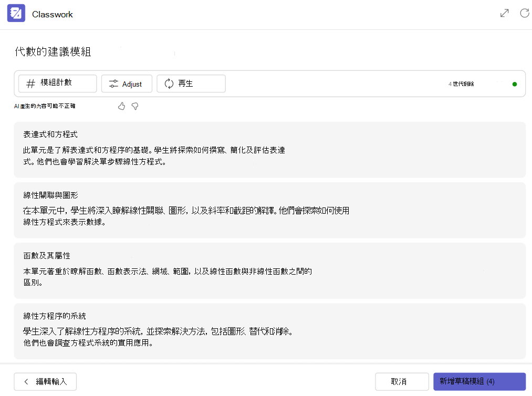Image resolution: width=532 pixels, height=396 pixels.
Task: Click the Classwork title text
Action: pyautogui.click(x=52, y=14)
